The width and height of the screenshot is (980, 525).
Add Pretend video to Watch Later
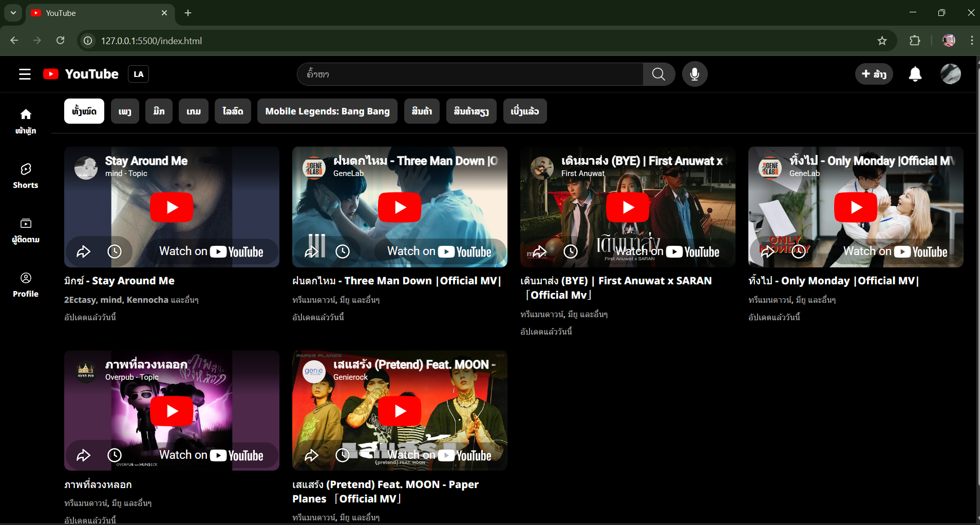[343, 455]
